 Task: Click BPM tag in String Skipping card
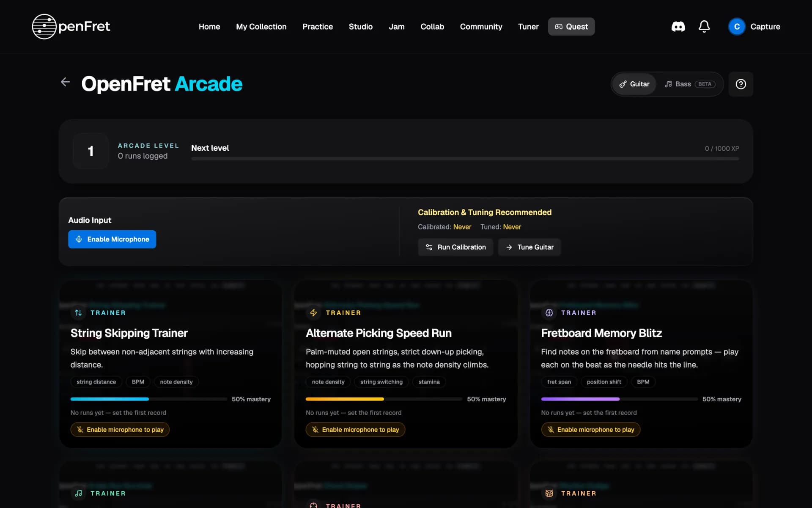click(x=138, y=382)
